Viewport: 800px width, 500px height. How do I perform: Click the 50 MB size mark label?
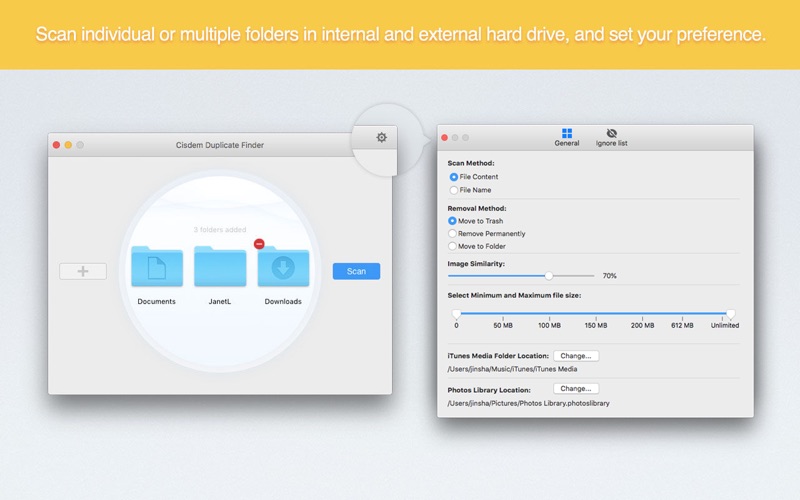tap(503, 325)
